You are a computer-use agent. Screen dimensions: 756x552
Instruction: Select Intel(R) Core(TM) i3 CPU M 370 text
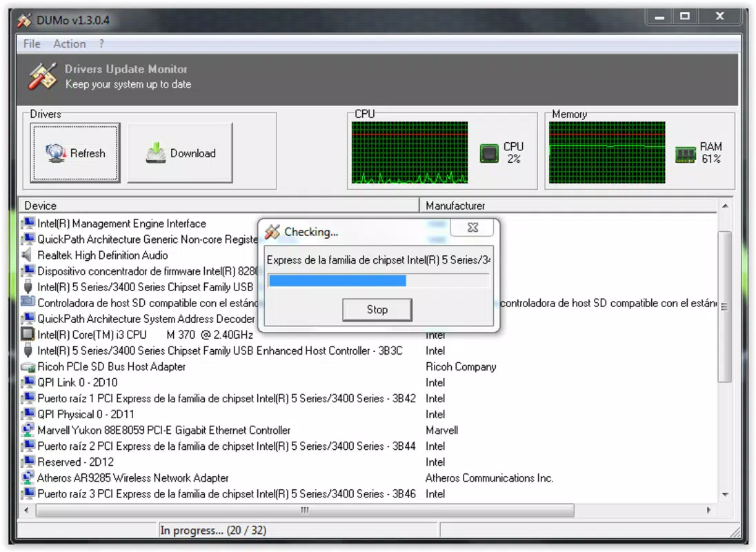click(145, 335)
